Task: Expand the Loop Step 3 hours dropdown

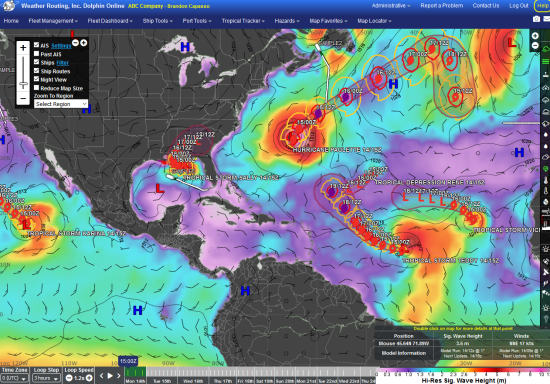Action: (x=46, y=378)
